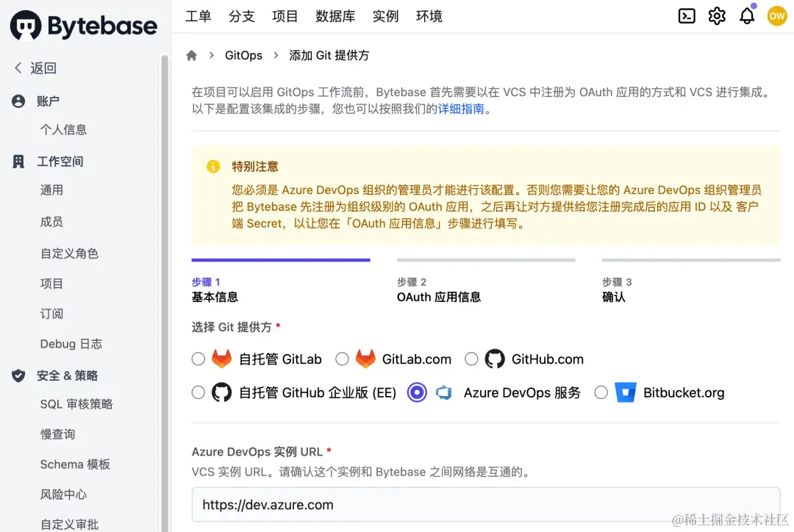This screenshot has width=794, height=532.
Task: Click the account person icon in sidebar
Action: [18, 101]
